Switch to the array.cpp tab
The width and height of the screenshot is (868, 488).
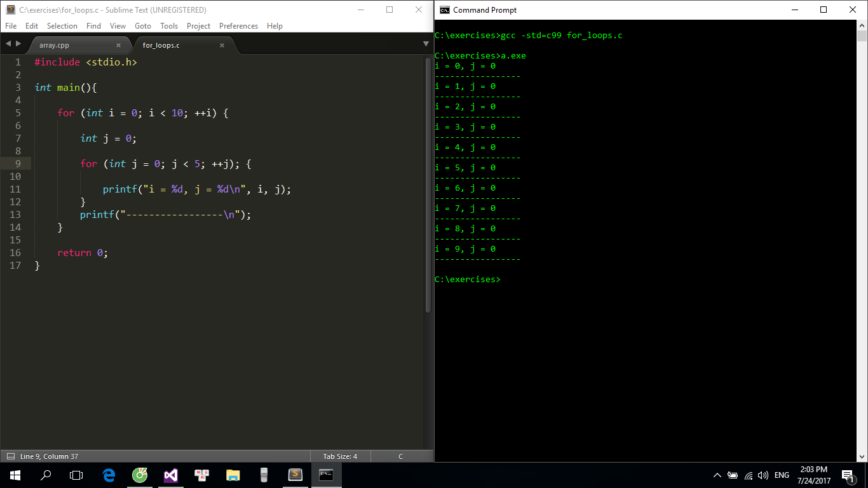55,45
